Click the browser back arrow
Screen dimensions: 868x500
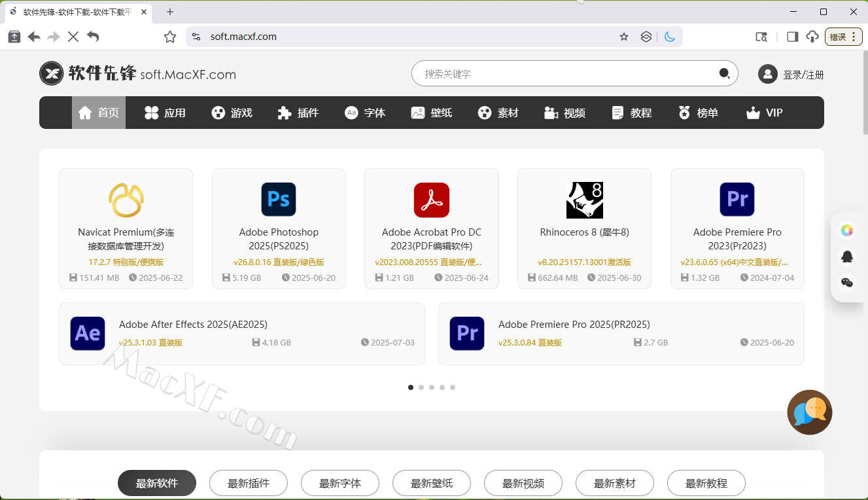(x=34, y=37)
